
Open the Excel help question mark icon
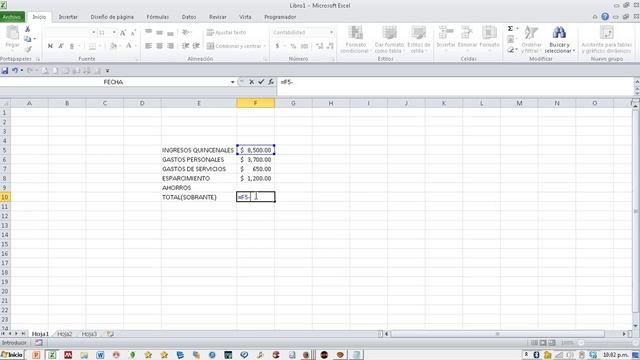(605, 17)
